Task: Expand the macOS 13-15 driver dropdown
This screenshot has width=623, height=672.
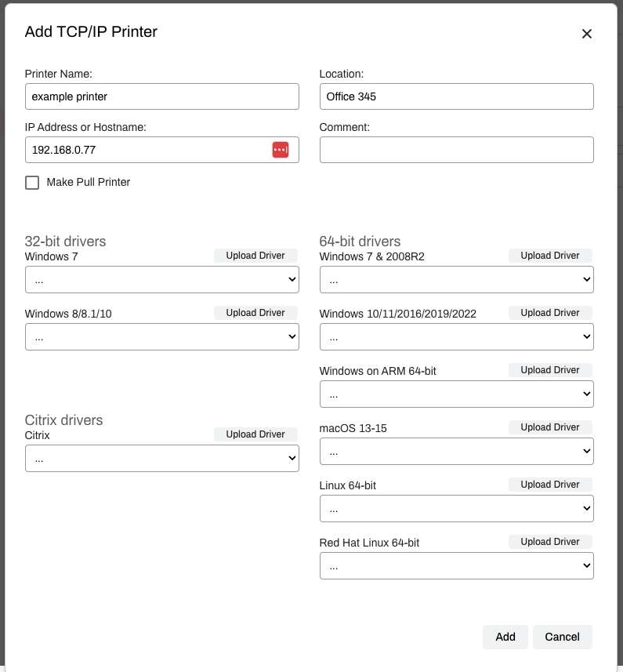Action: 456,452
